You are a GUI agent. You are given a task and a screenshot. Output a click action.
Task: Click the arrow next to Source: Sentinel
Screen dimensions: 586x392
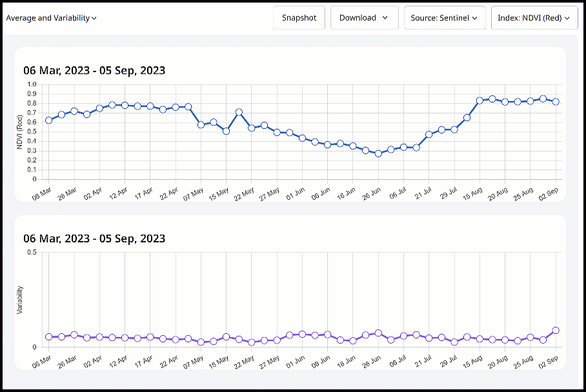point(476,17)
